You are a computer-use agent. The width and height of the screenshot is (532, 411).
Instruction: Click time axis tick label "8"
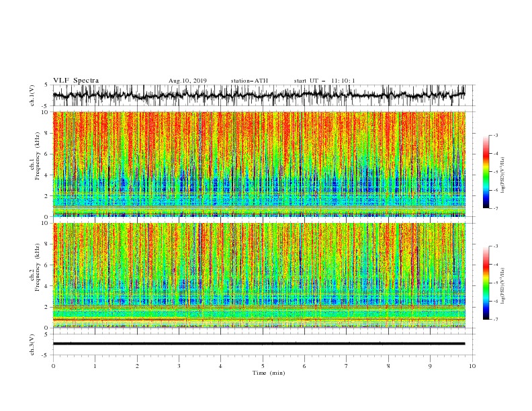pyautogui.click(x=388, y=366)
